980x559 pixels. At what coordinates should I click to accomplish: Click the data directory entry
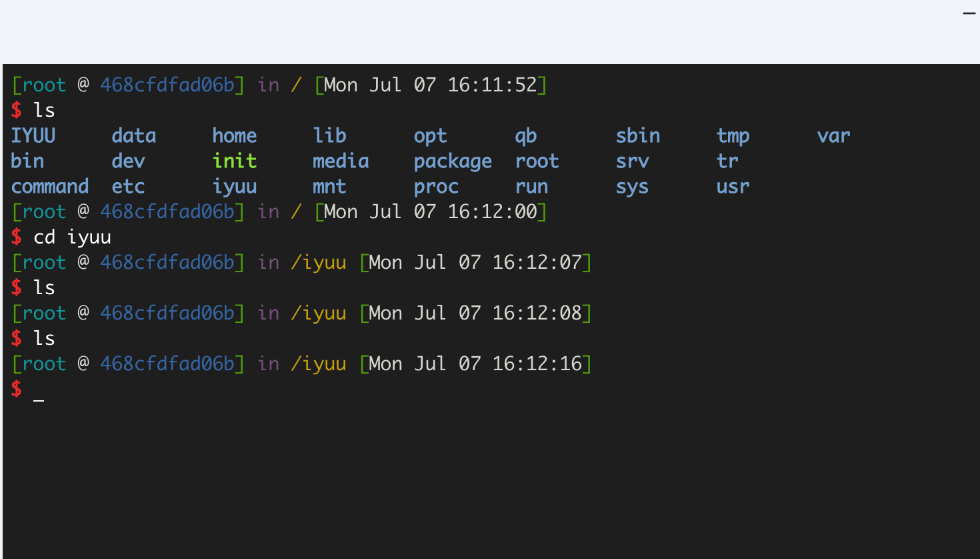134,135
